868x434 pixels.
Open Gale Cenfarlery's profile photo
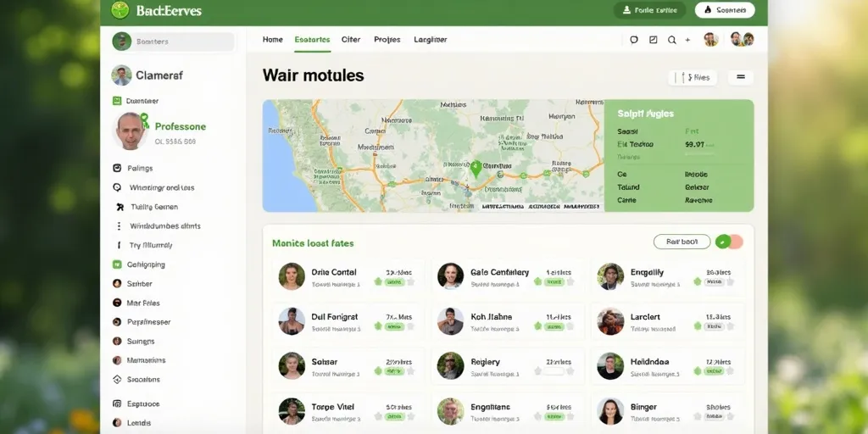point(450,275)
